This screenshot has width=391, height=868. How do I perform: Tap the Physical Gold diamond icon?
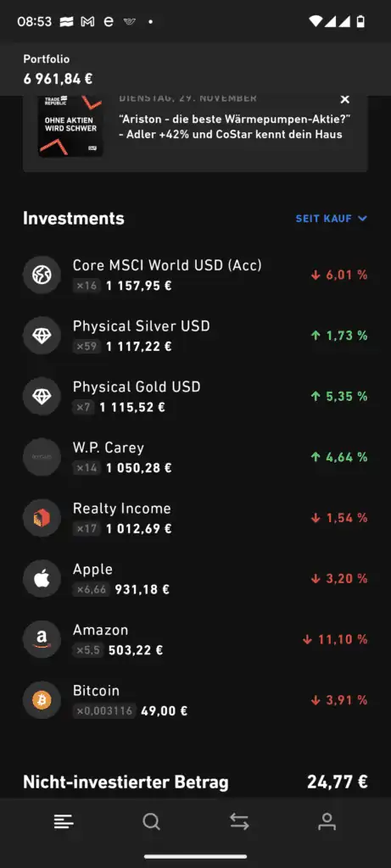tap(42, 397)
